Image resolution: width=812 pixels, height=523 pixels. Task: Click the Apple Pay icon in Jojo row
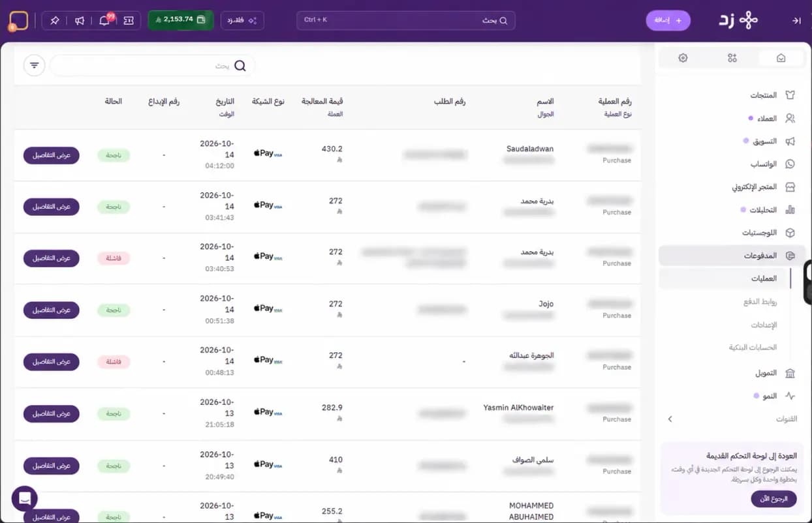coord(268,308)
